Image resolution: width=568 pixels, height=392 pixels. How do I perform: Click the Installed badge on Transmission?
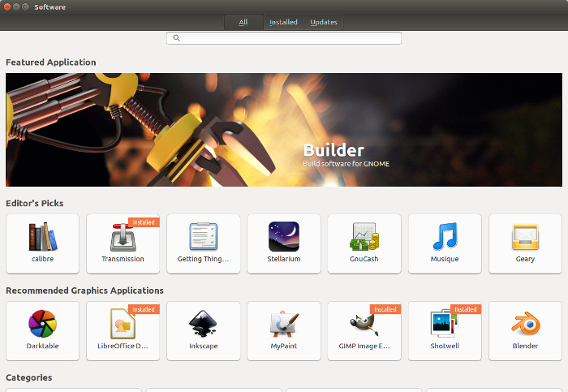point(144,222)
